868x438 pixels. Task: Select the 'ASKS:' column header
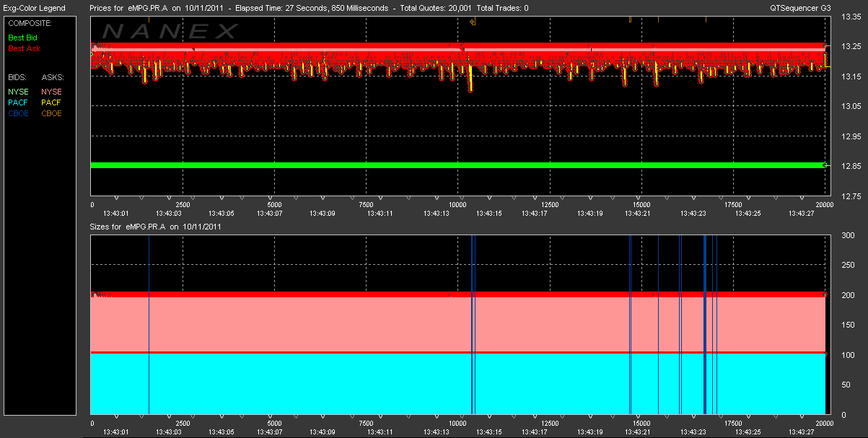(53, 76)
